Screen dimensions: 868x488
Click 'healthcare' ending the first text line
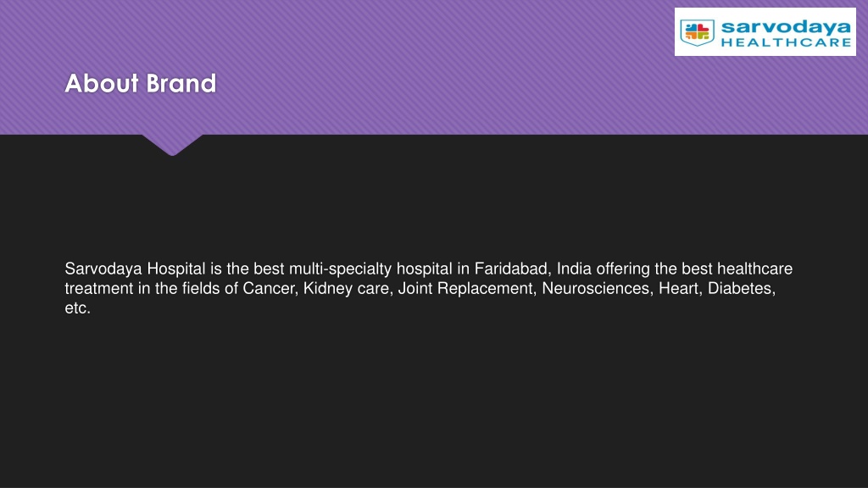(x=755, y=269)
